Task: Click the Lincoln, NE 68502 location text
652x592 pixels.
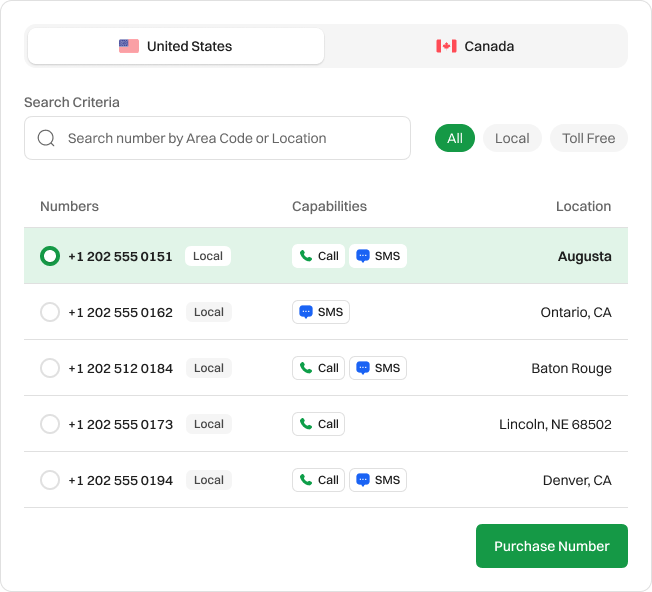Action: (555, 424)
